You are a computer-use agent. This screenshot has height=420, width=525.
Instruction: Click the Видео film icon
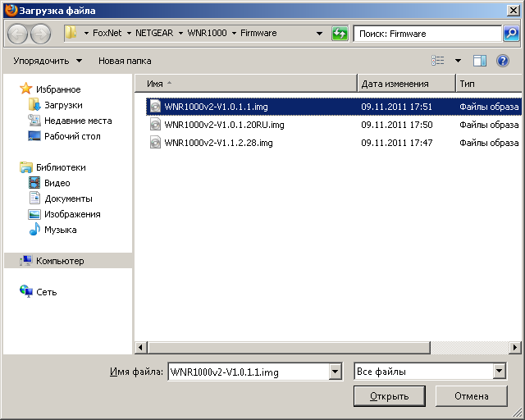(x=34, y=183)
